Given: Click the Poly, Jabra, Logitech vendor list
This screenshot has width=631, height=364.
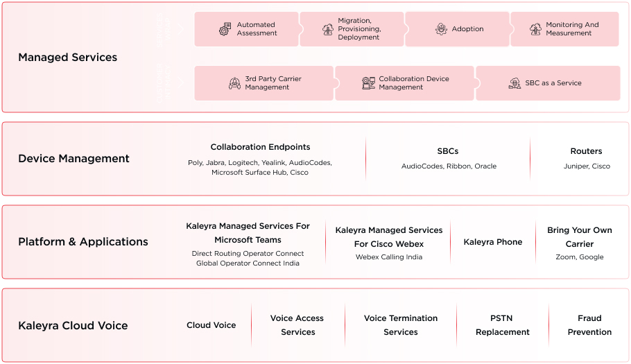Looking at the screenshot, I should [x=260, y=168].
